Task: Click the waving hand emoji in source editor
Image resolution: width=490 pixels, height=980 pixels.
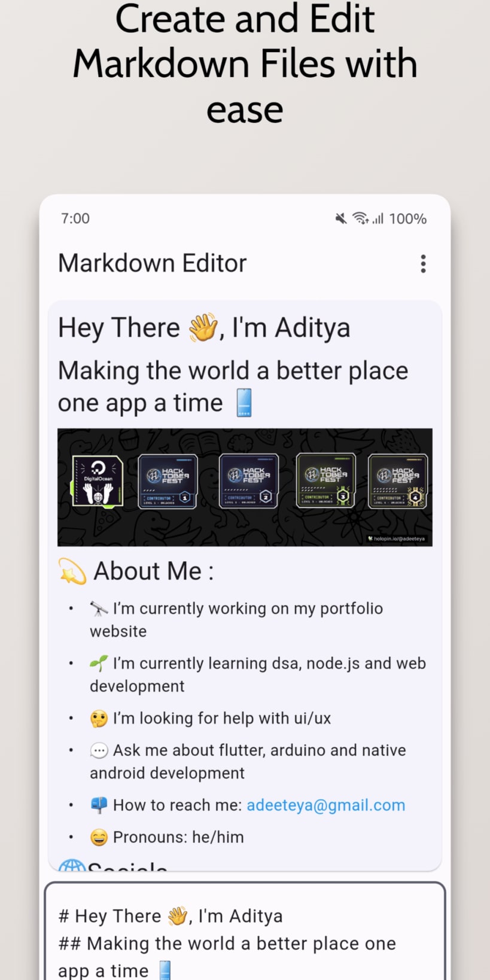Action: pos(177,916)
